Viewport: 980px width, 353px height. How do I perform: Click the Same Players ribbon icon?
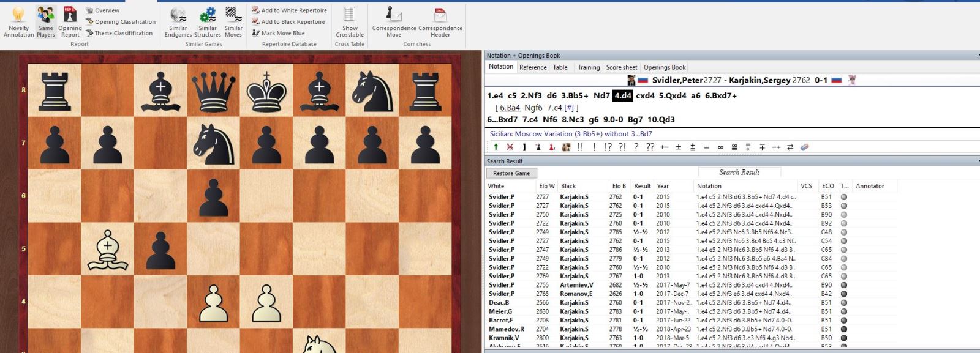click(46, 23)
